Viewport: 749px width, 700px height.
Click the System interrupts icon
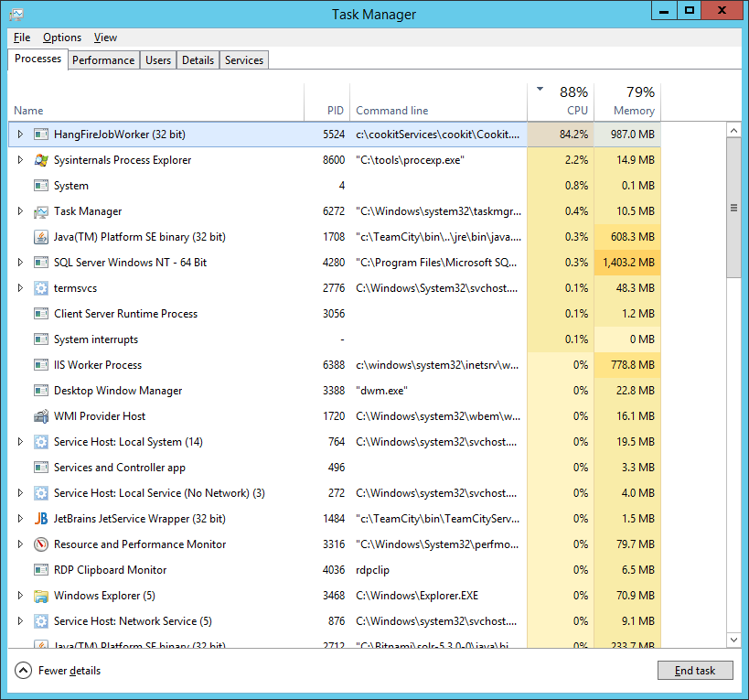tap(41, 339)
